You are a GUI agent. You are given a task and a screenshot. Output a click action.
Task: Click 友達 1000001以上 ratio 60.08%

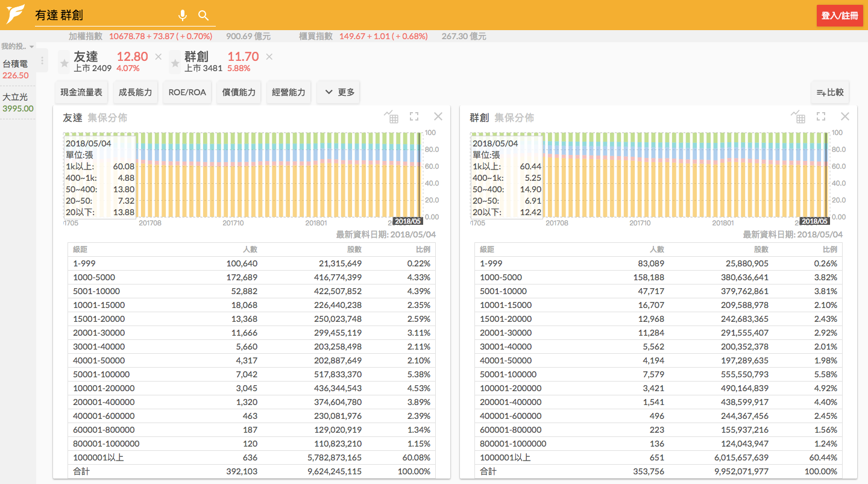417,457
